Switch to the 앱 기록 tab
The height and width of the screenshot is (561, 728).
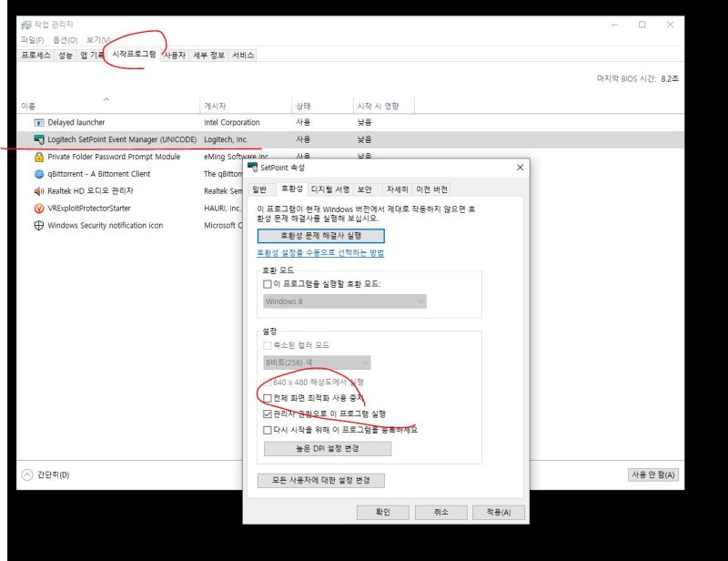coord(92,56)
